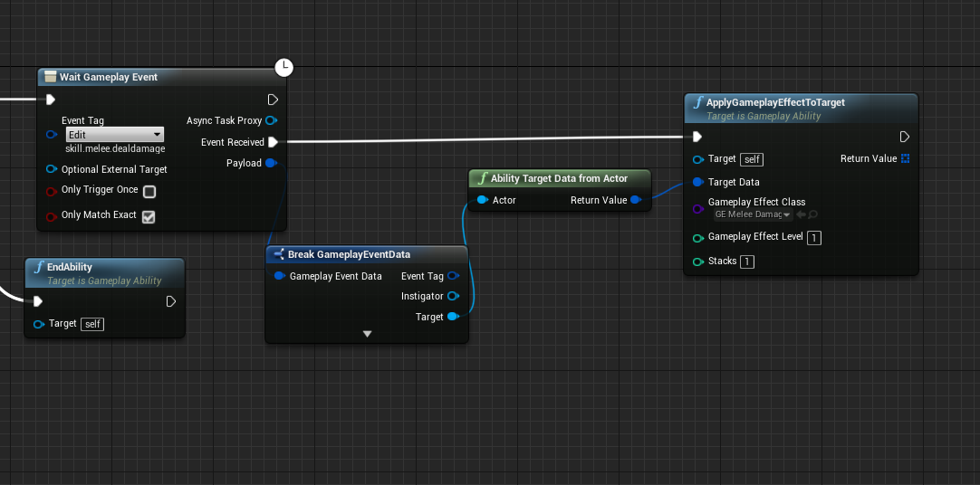The width and height of the screenshot is (980, 485).
Task: Click the Stacks value field
Action: [747, 262]
